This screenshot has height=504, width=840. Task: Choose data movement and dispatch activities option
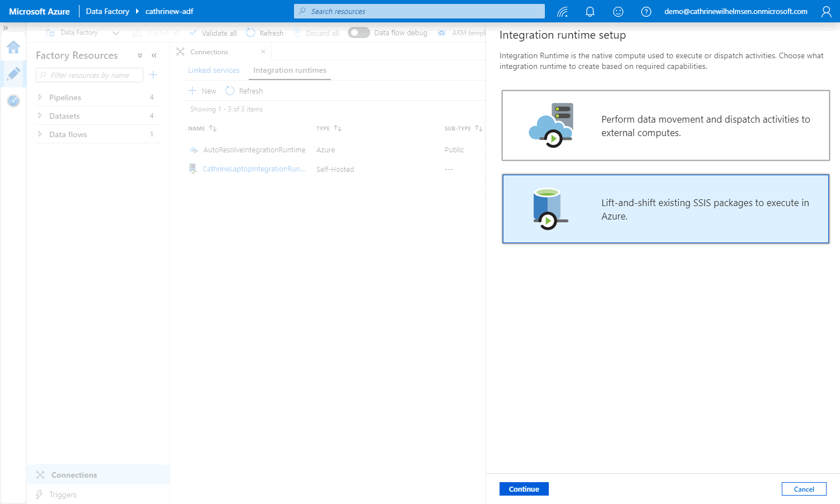(x=665, y=125)
